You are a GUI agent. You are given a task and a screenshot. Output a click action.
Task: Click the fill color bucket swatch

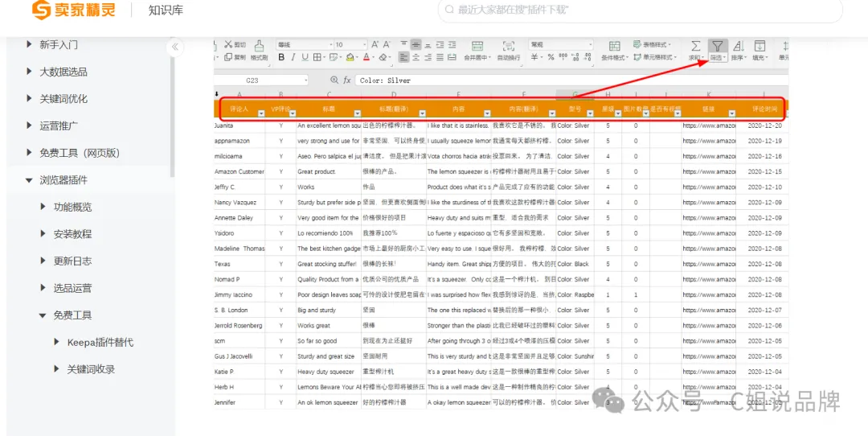pyautogui.click(x=350, y=57)
